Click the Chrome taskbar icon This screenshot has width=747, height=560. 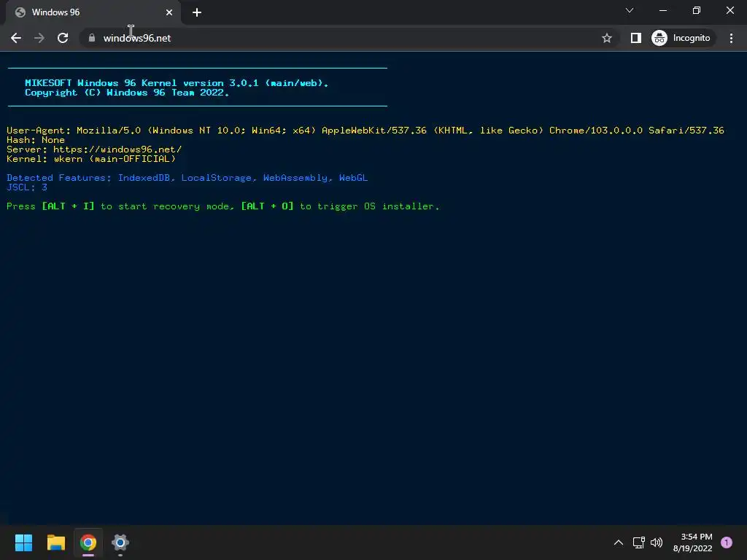click(x=88, y=542)
